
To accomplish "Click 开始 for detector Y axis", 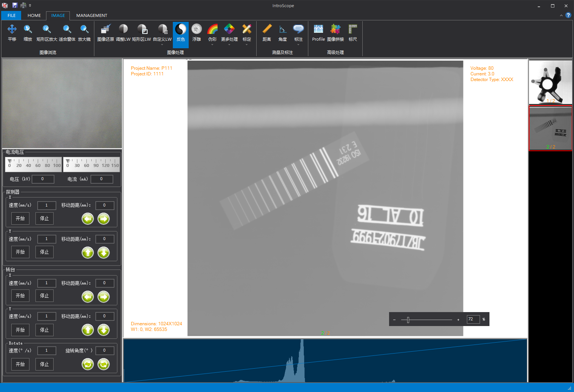I will point(20,252).
